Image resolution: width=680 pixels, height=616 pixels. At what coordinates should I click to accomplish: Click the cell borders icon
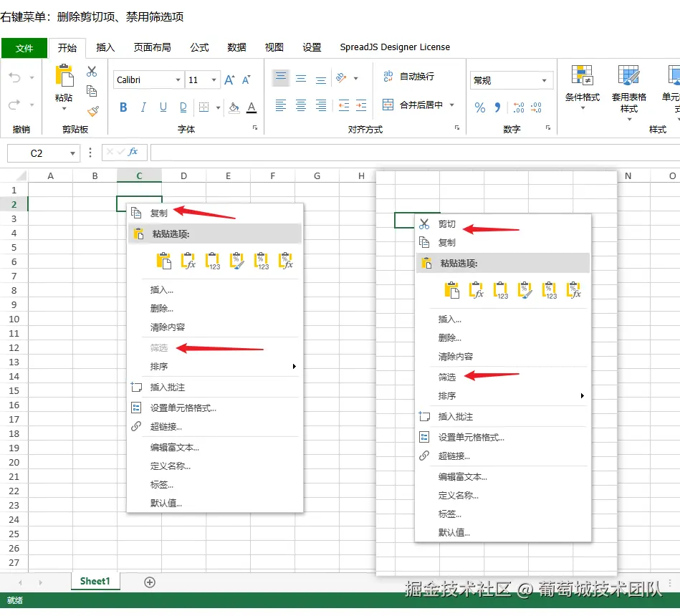203,107
